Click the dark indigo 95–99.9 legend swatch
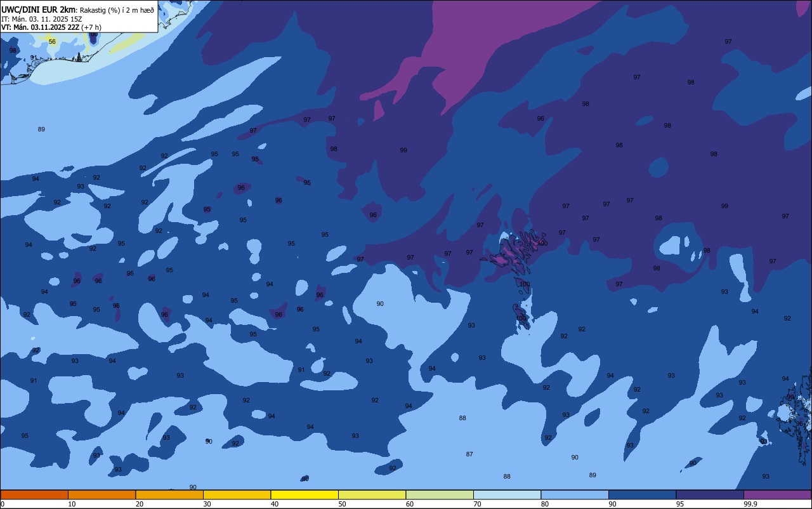This screenshot has height=509, width=812. tap(710, 494)
